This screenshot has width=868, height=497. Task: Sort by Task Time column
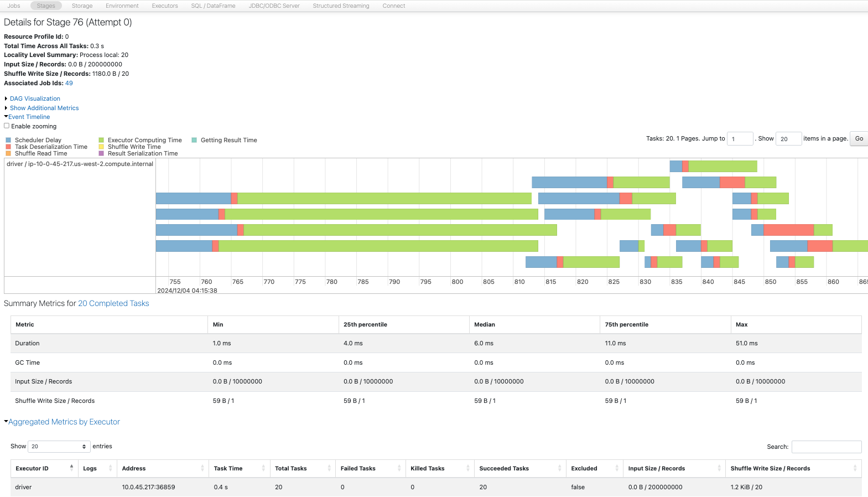coord(239,468)
